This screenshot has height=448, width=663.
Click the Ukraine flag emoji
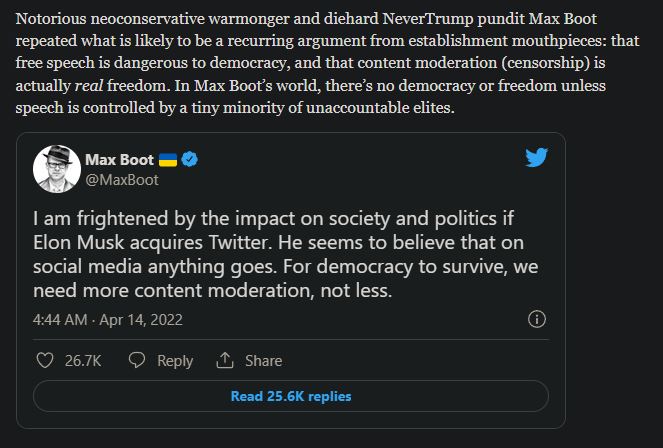[x=168, y=160]
